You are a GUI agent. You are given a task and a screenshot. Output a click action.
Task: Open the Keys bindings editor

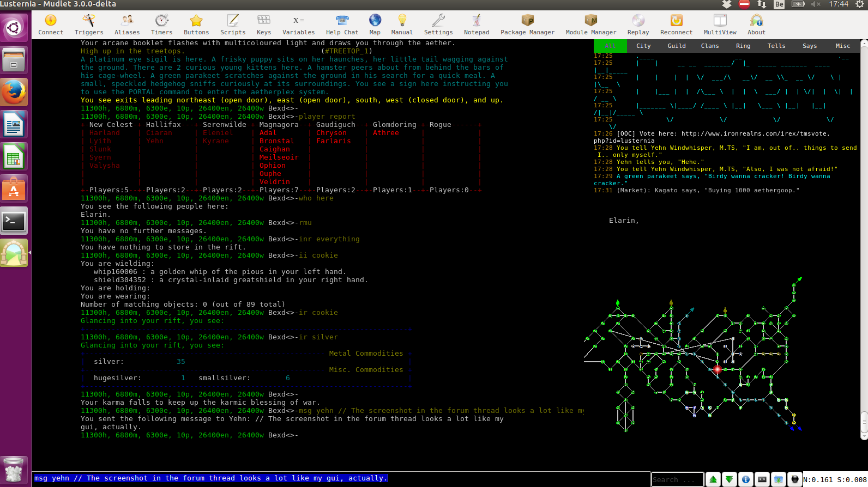pyautogui.click(x=264, y=25)
